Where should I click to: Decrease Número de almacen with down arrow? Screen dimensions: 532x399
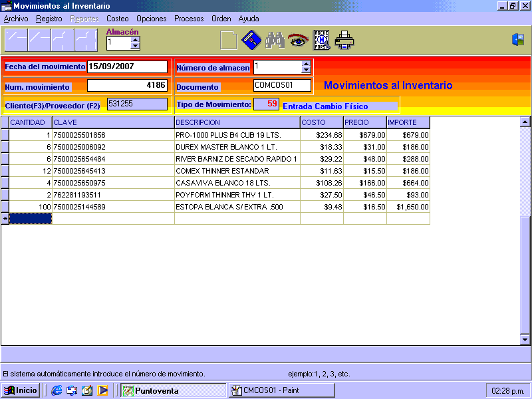pos(306,70)
